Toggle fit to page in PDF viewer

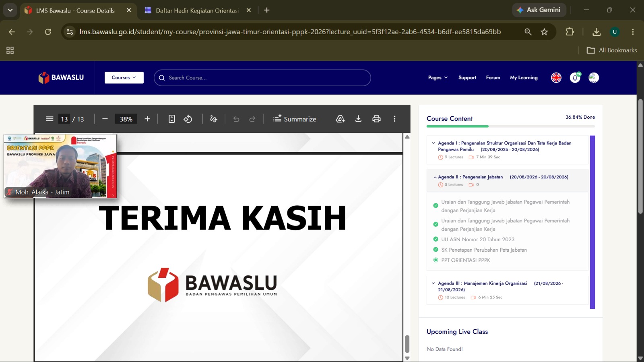(172, 119)
